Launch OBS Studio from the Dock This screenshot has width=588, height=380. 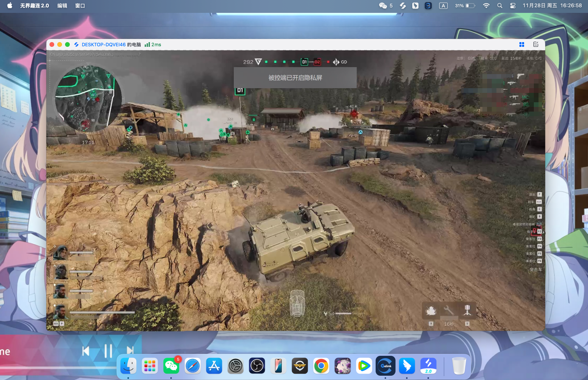click(257, 366)
